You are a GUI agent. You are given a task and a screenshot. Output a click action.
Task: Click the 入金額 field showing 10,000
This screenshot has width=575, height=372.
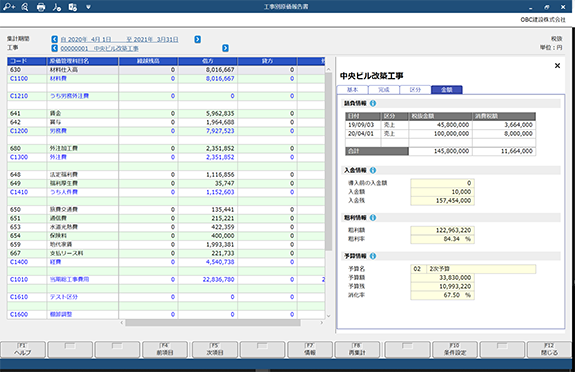pos(443,192)
